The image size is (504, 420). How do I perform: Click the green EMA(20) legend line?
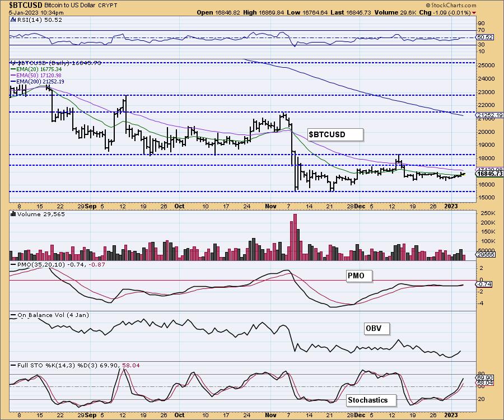[x=13, y=69]
